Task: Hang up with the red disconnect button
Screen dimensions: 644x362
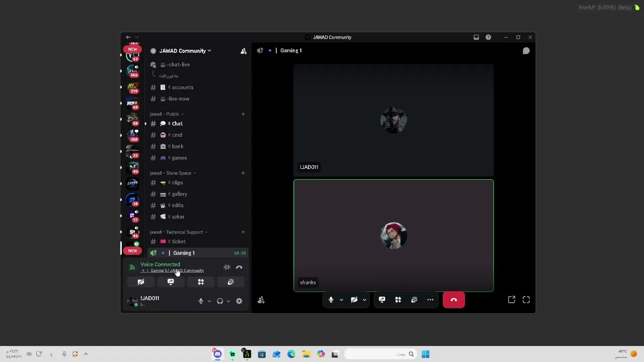Action: [x=454, y=300]
